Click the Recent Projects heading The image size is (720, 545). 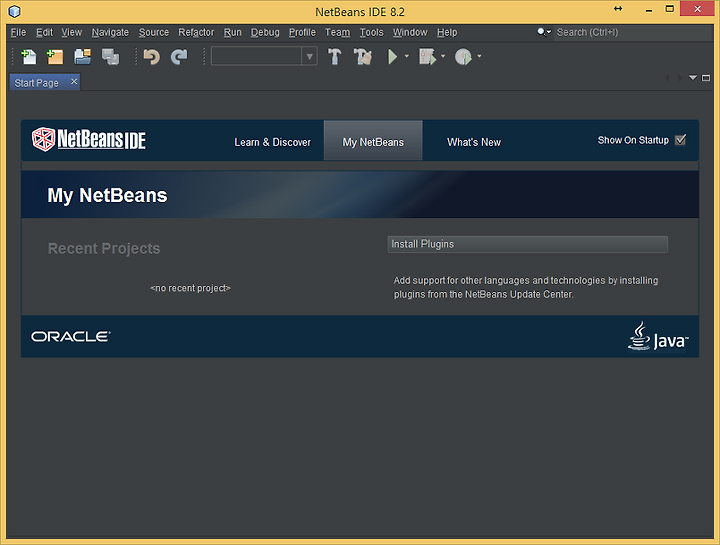point(104,248)
